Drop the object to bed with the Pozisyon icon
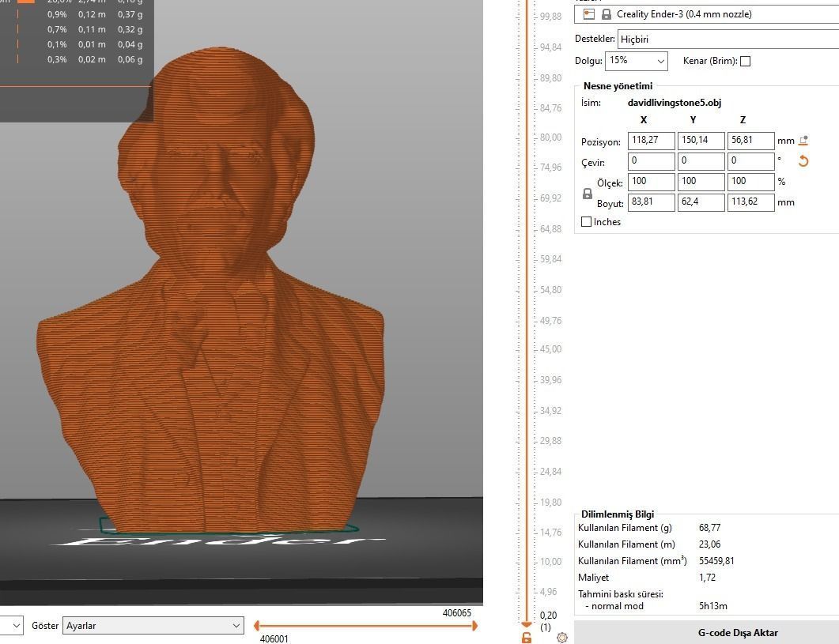This screenshot has height=644, width=839. coord(803,141)
